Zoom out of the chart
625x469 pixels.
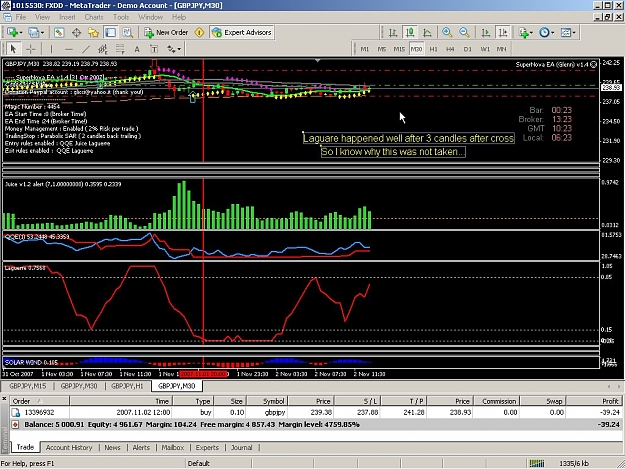click(x=464, y=33)
